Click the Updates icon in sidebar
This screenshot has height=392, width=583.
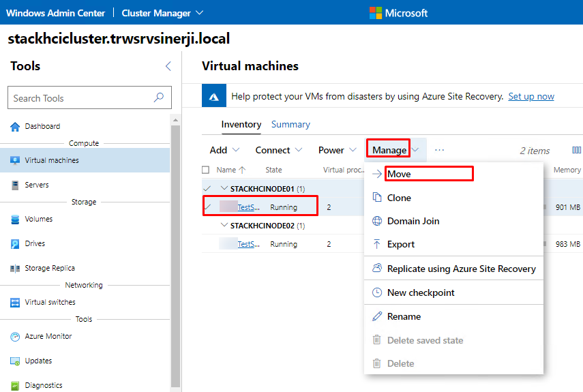(15, 361)
